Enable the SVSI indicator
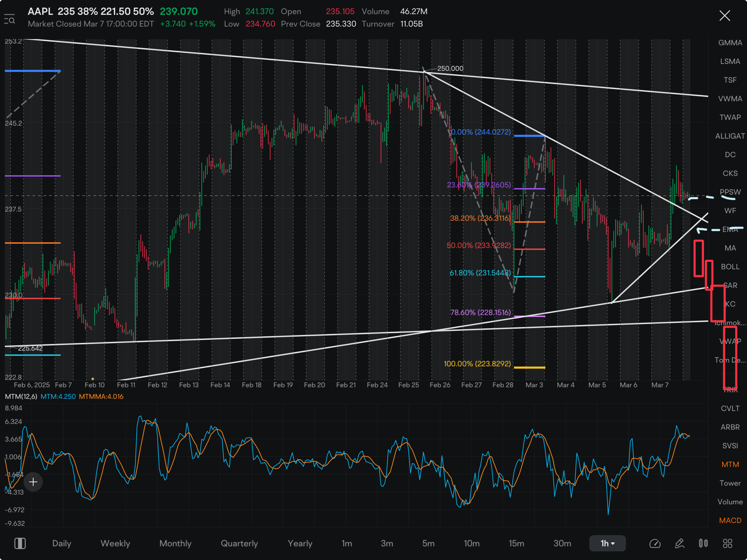This screenshot has height=560, width=747. 730,446
